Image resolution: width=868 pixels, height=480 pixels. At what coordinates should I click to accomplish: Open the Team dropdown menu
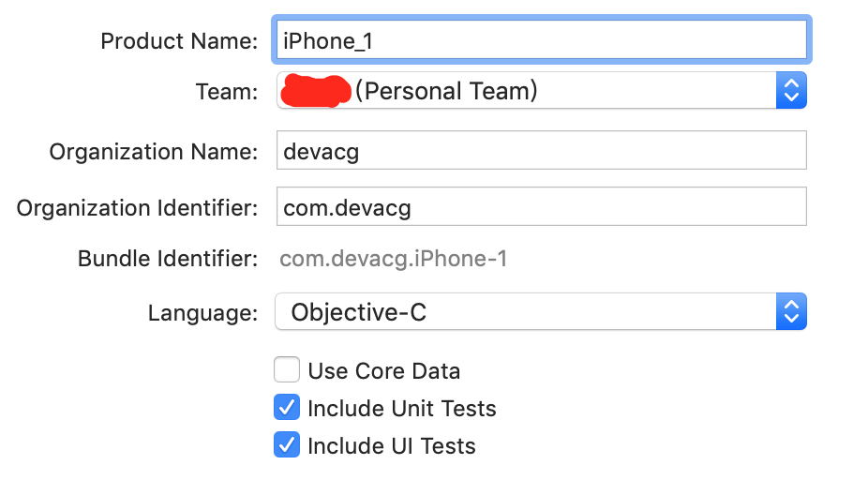coord(527,91)
